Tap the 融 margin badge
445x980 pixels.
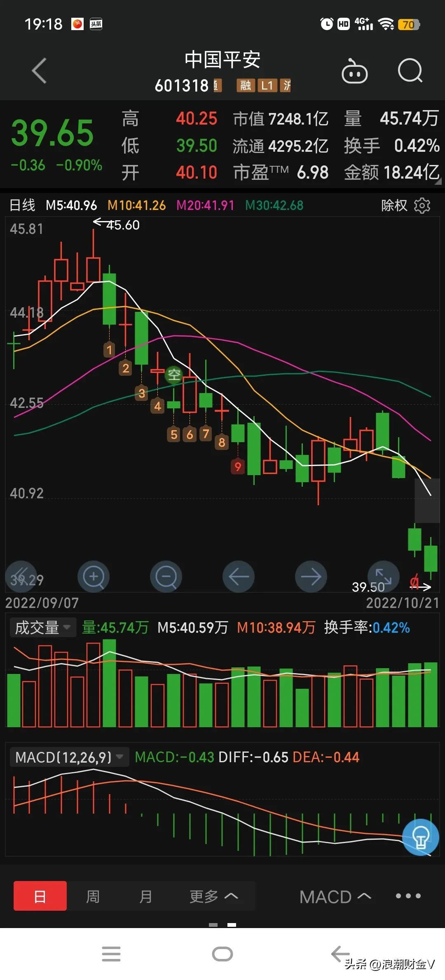(246, 85)
